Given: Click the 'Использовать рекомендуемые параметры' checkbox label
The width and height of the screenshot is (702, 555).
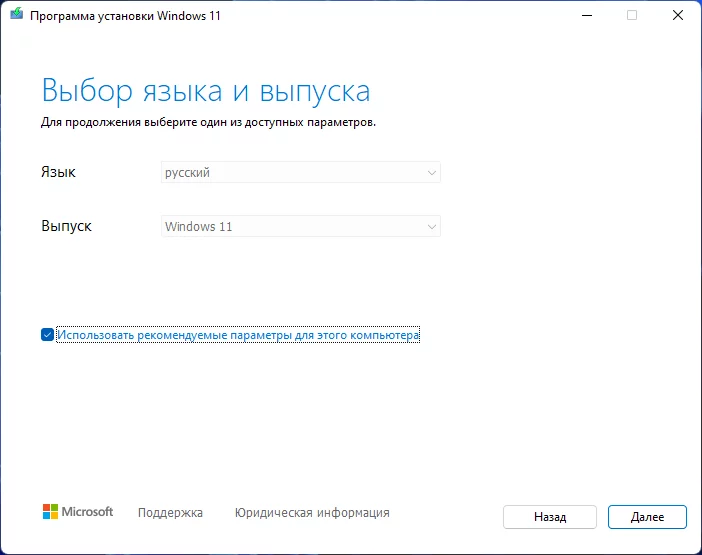Looking at the screenshot, I should [238, 335].
